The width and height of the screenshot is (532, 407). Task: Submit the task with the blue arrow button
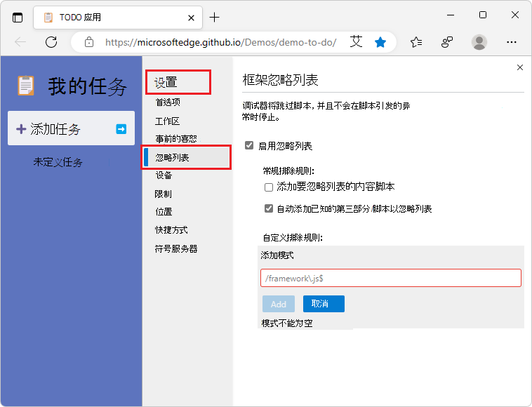point(121,129)
